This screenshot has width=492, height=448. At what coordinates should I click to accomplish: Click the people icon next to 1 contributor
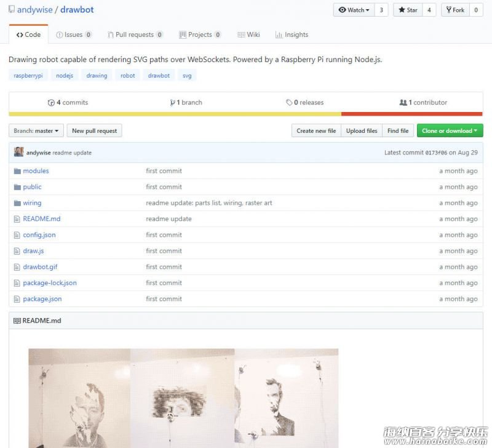tap(403, 102)
